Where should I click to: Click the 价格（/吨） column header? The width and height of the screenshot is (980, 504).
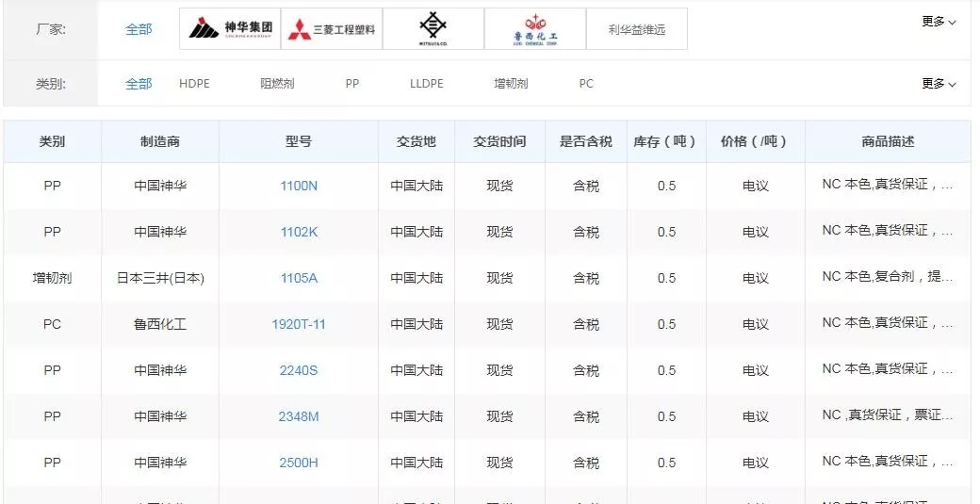755,141
